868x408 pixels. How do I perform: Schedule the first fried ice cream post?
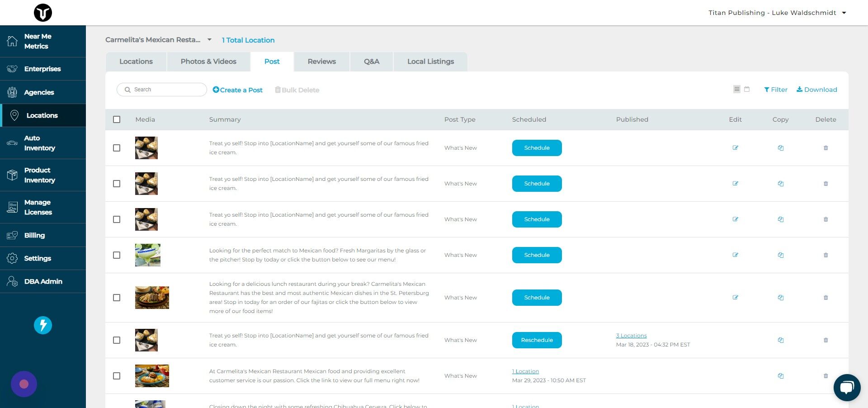click(537, 148)
